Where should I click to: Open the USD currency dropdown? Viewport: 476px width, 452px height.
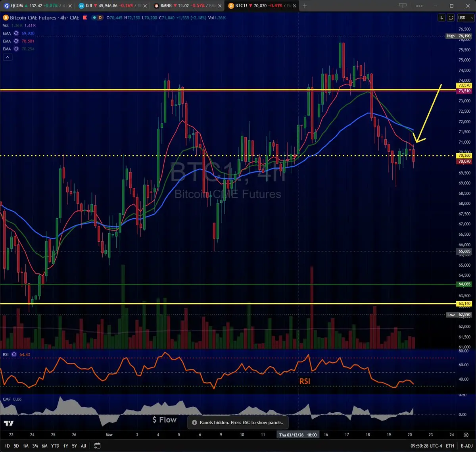(465, 18)
